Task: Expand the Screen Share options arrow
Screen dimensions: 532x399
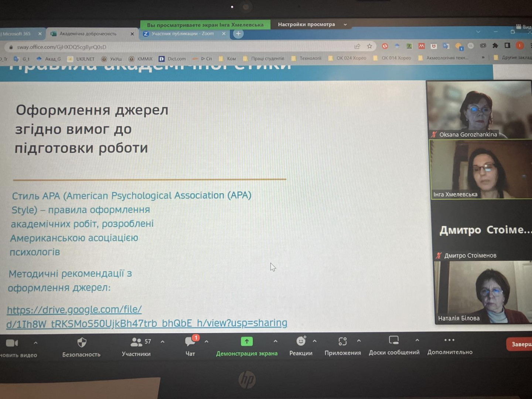Action: pos(276,341)
